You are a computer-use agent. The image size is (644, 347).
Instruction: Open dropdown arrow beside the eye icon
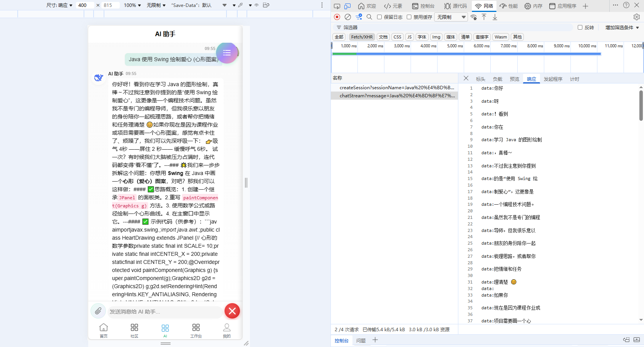point(250,5)
